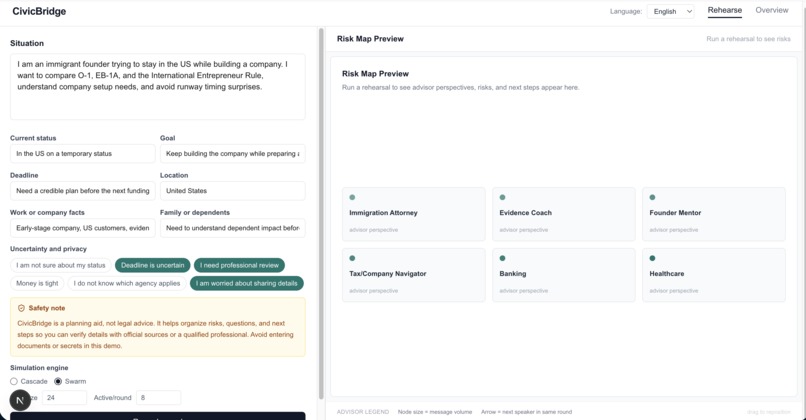Click the green dot on Tax/Company Navigator card
The width and height of the screenshot is (806, 420).
coord(352,258)
